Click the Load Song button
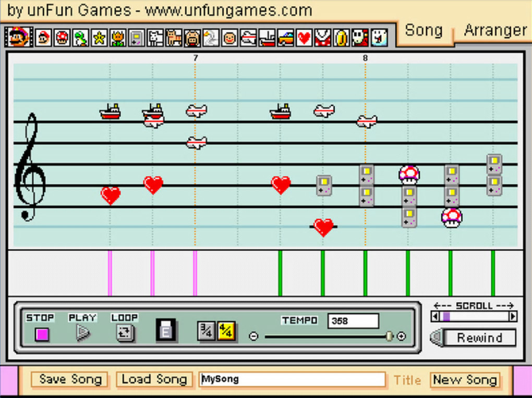Image resolution: width=532 pixels, height=398 pixels. [x=154, y=379]
